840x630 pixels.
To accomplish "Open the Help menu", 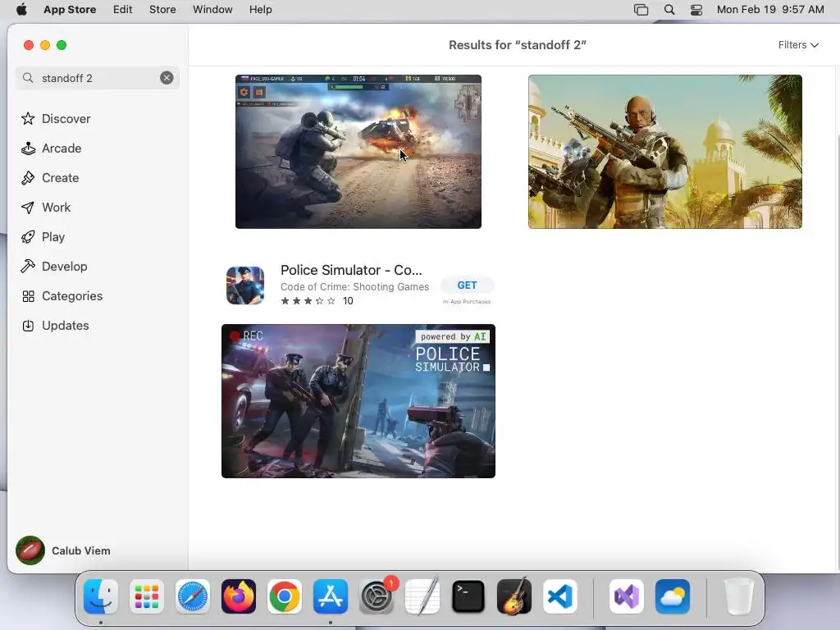I will click(260, 10).
